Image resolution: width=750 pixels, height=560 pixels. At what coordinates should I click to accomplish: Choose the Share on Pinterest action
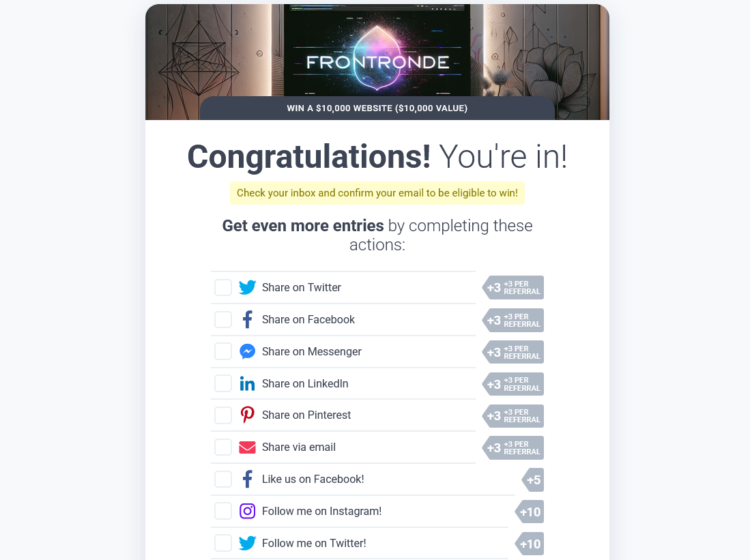coord(306,415)
